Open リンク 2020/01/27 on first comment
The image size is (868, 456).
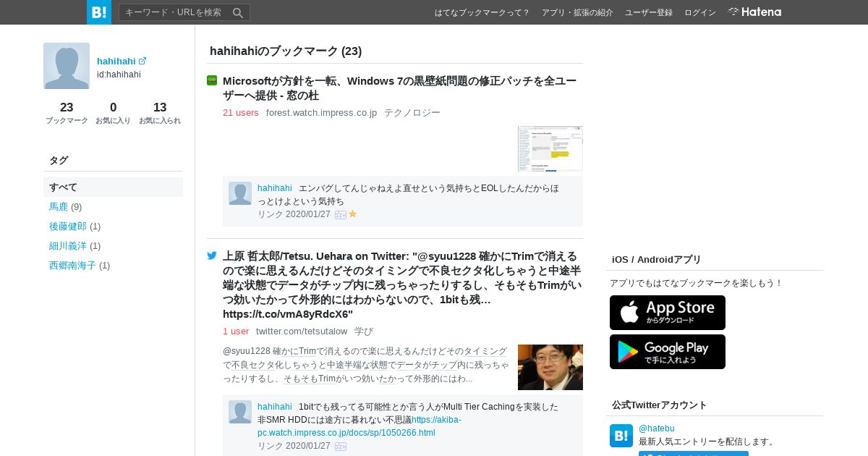pyautogui.click(x=294, y=214)
